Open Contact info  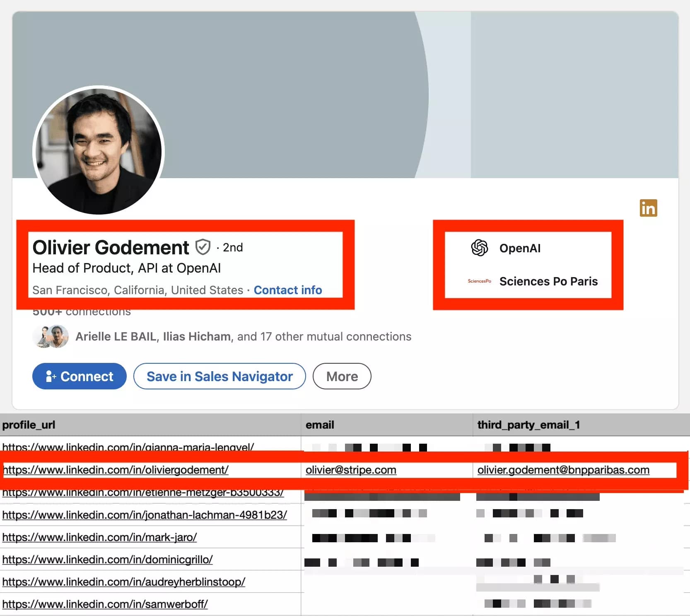point(287,290)
